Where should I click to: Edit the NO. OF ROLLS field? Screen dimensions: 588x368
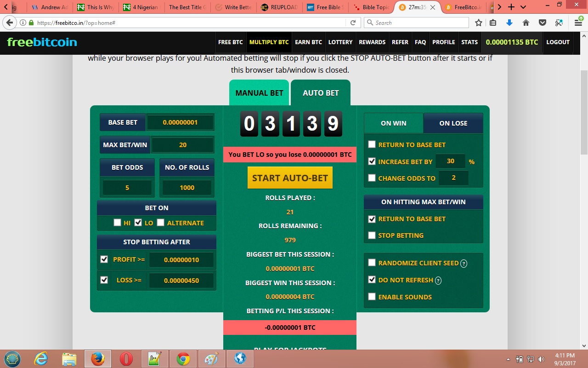[187, 188]
